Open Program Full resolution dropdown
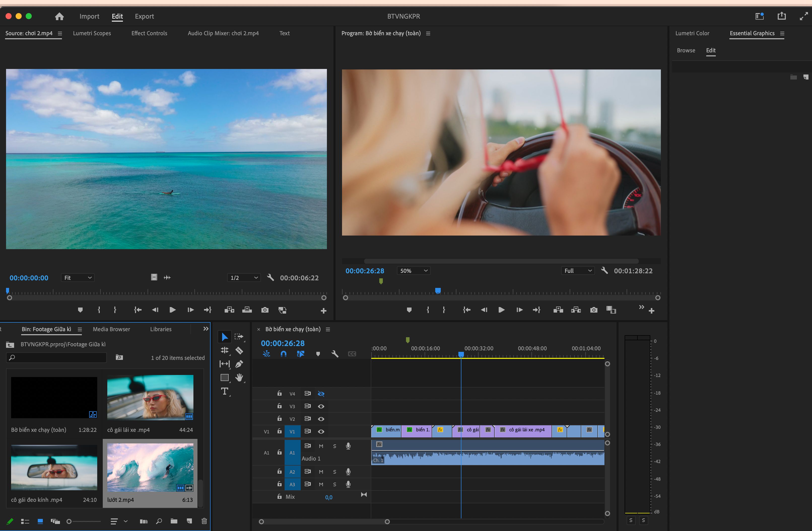 tap(578, 271)
